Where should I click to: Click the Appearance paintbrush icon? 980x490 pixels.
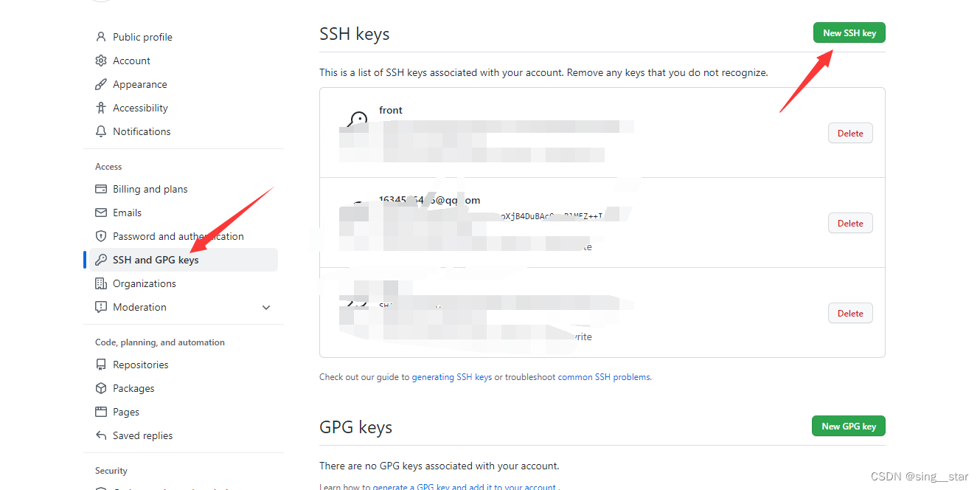tap(101, 84)
